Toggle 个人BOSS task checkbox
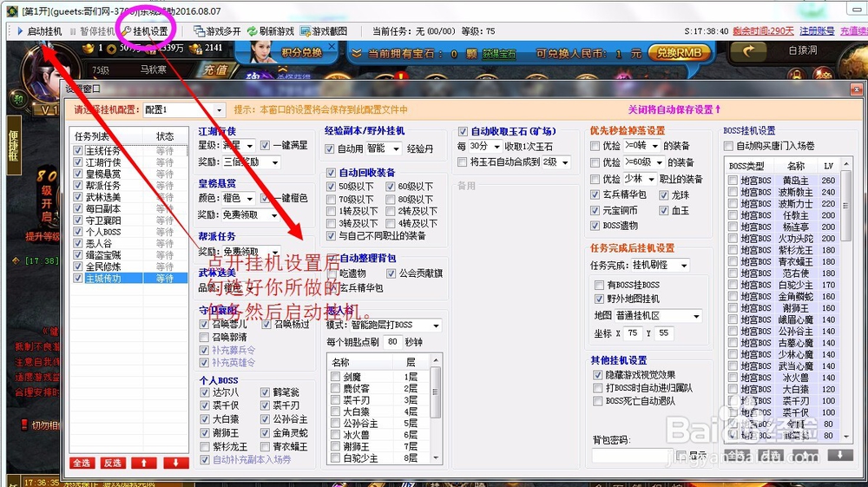The height and width of the screenshot is (487, 868). point(78,232)
